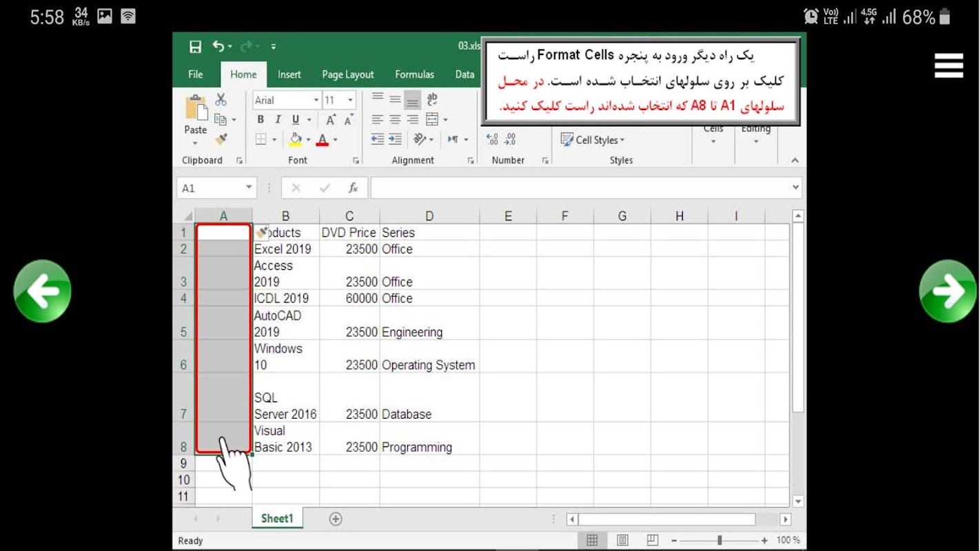Image resolution: width=980 pixels, height=551 pixels.
Task: Toggle Italic formatting
Action: [x=278, y=120]
